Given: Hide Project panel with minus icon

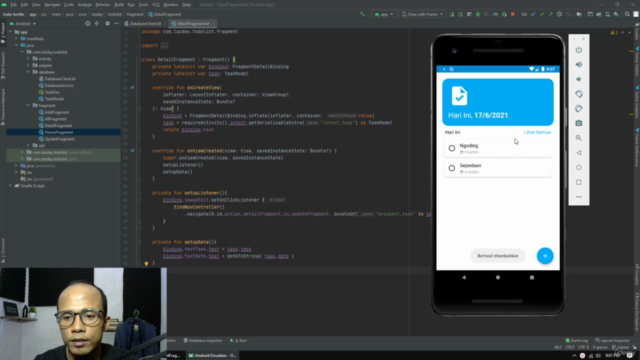Looking at the screenshot, I should point(116,24).
